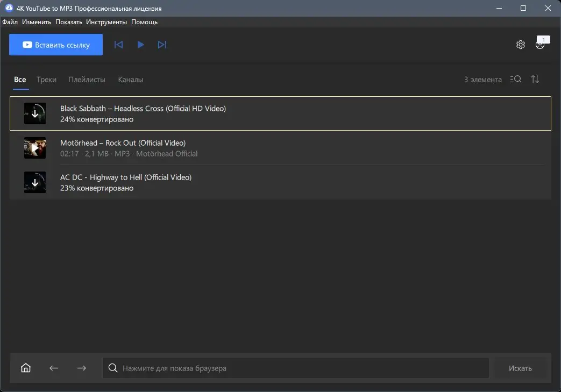561x392 pixels.
Task: Navigate forward with the right arrow
Action: click(82, 368)
